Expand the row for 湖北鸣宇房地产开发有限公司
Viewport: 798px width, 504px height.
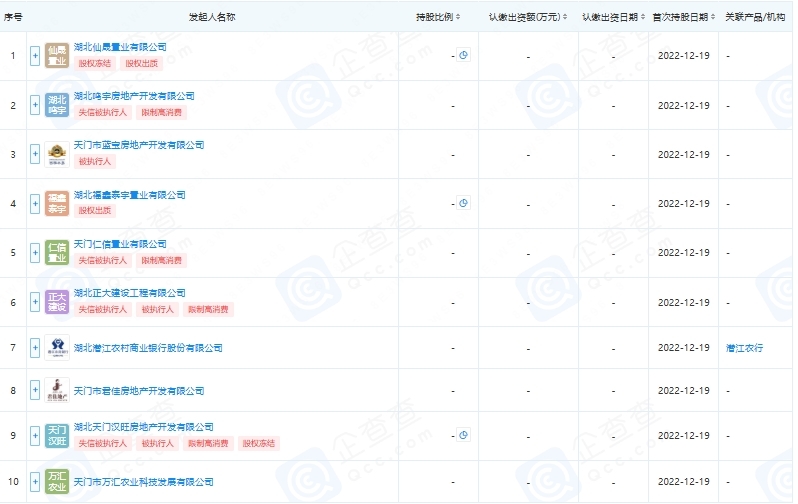coord(35,105)
